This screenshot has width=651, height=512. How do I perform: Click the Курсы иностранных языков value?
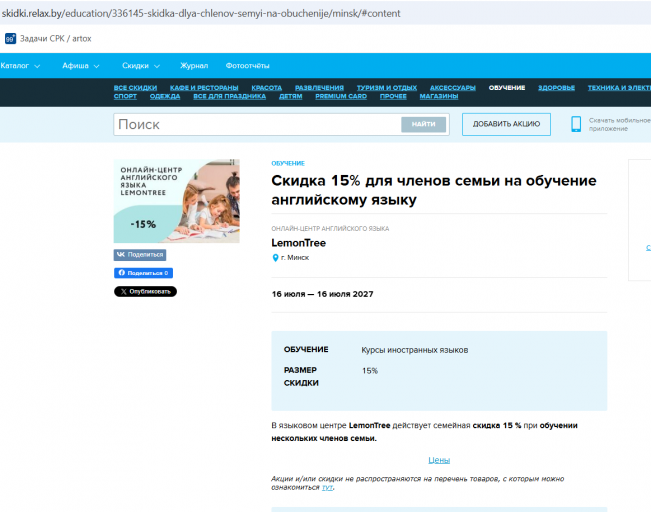(414, 350)
